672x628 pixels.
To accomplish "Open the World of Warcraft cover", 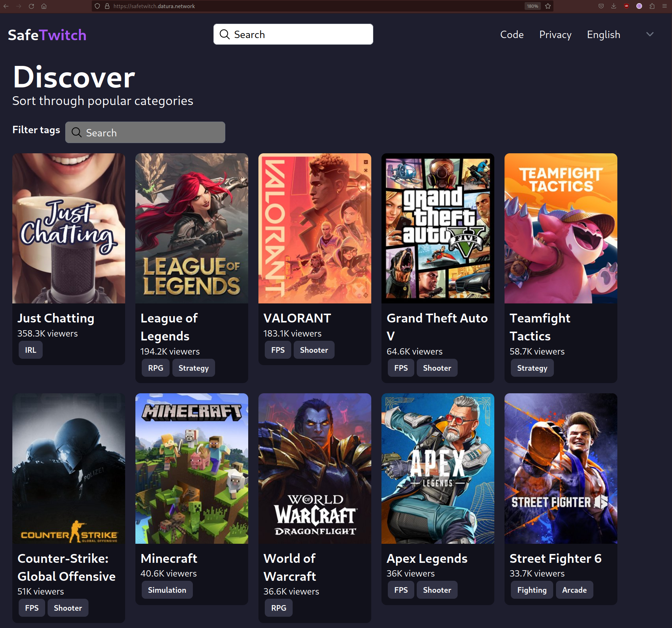I will tap(315, 468).
